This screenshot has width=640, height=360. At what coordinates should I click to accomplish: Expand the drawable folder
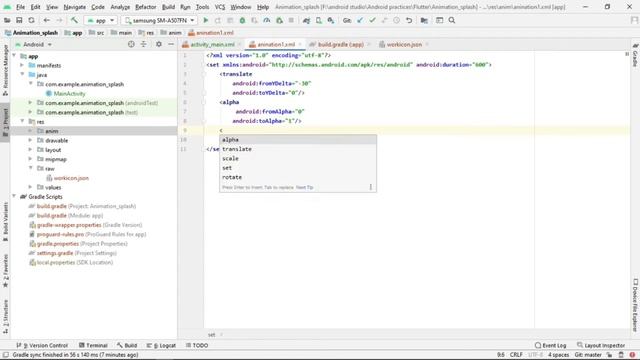pyautogui.click(x=30, y=140)
